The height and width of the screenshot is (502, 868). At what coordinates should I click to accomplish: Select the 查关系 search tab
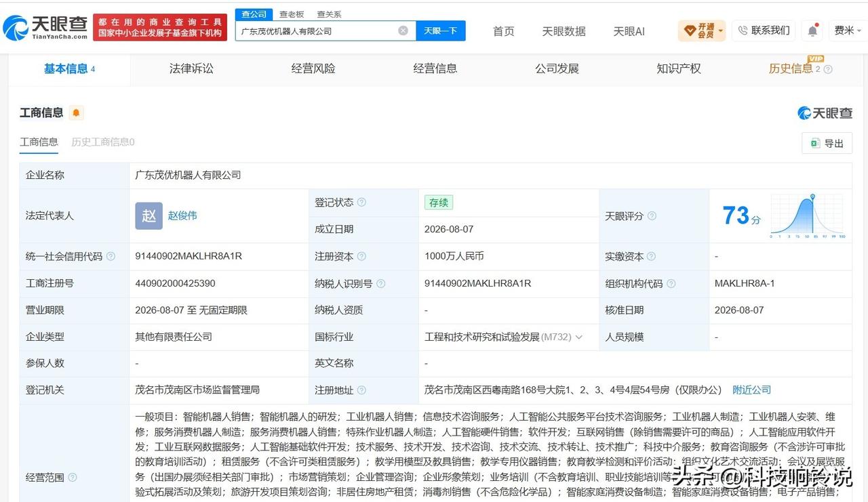(x=329, y=14)
